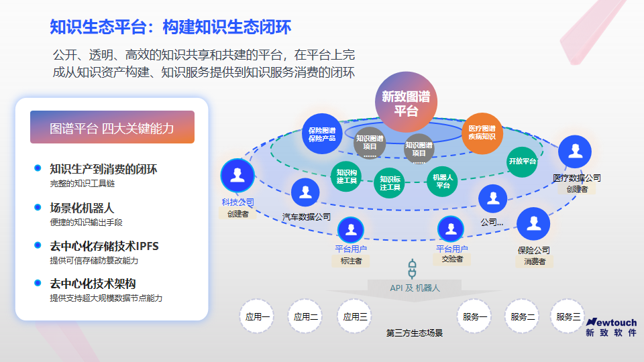Click the 交验者 tag
The image size is (644, 362).
452,259
